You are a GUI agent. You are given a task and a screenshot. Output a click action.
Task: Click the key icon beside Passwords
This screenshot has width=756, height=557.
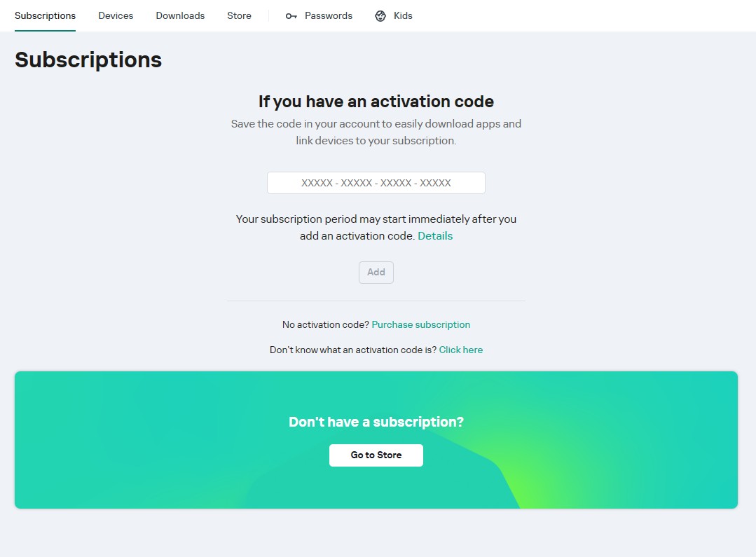[291, 16]
